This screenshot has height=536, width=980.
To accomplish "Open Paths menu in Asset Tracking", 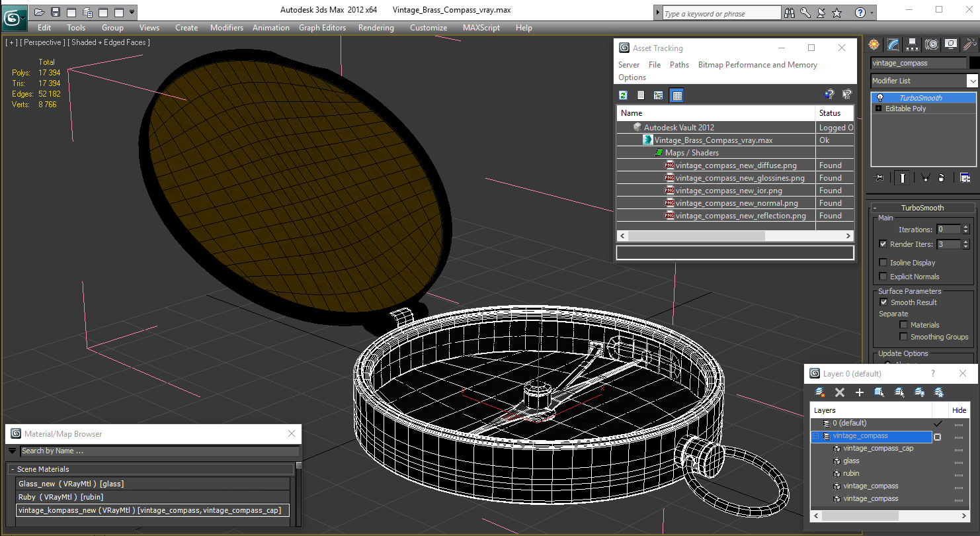I will 679,65.
